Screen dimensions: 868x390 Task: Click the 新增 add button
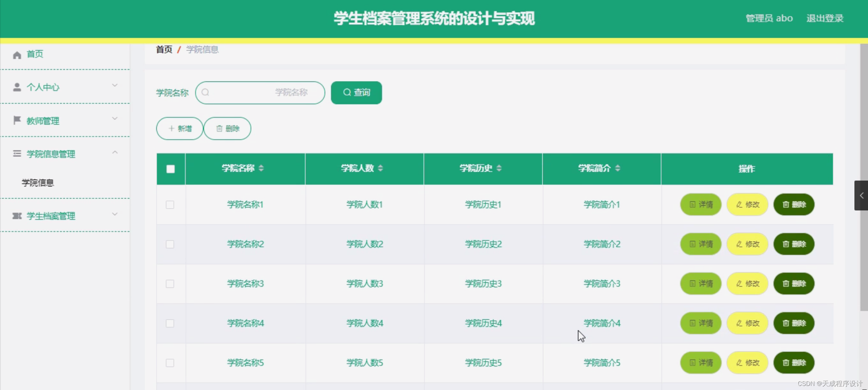180,129
